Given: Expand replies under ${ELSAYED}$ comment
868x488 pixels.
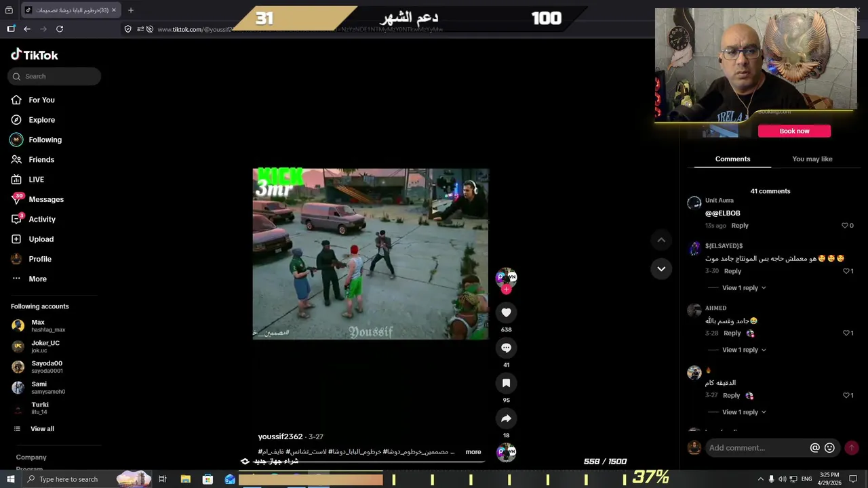Looking at the screenshot, I should [x=744, y=288].
